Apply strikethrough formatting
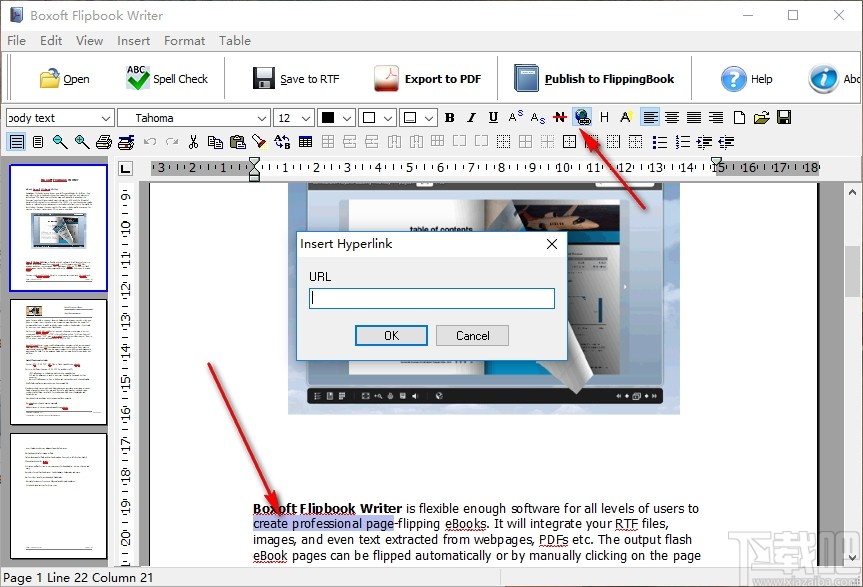 (x=558, y=117)
